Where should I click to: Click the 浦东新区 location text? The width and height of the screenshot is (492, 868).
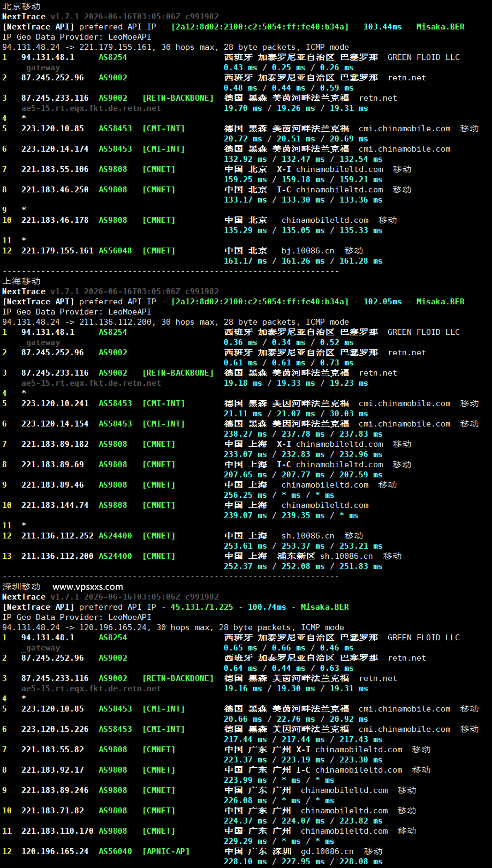[x=296, y=556]
